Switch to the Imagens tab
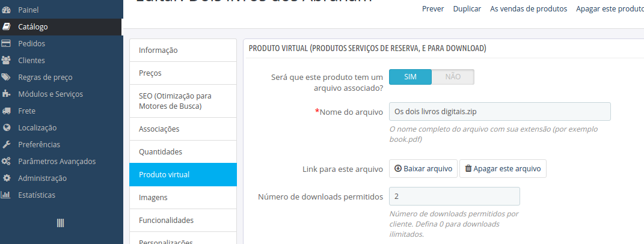 [x=183, y=198]
